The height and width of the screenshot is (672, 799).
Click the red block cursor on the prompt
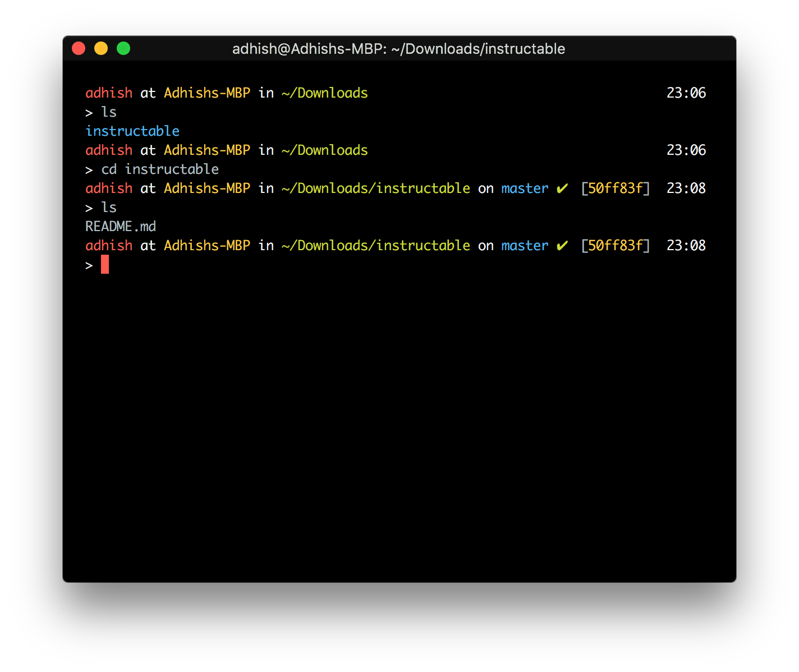[104, 264]
